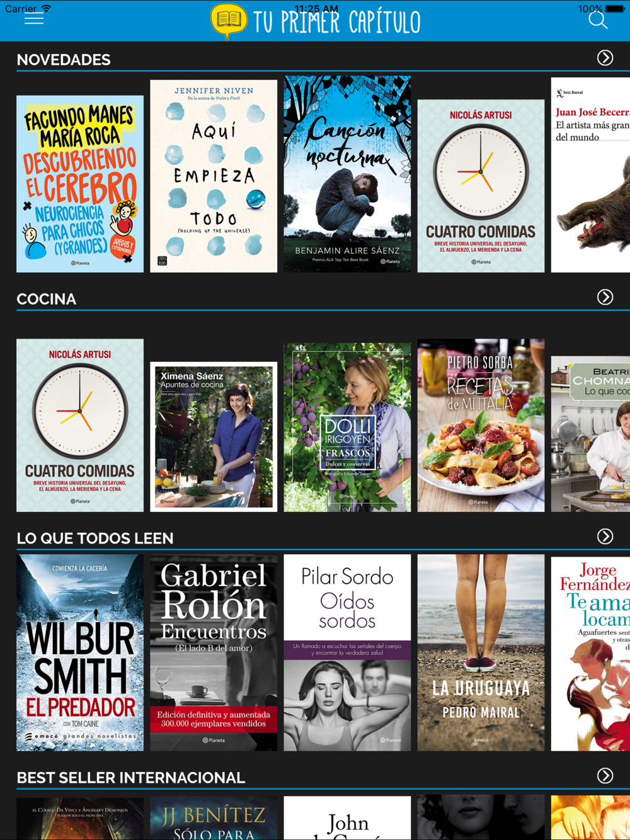Open Pietro Sorba Recetas de mi Italia
630x840 pixels.
tap(481, 425)
